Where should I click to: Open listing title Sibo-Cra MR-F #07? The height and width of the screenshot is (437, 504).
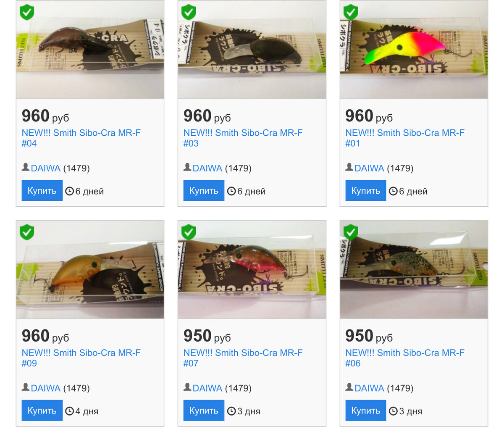click(x=243, y=358)
